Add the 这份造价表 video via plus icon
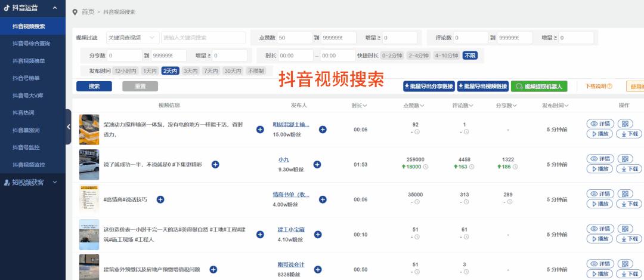644x280 pixels. 260,235
